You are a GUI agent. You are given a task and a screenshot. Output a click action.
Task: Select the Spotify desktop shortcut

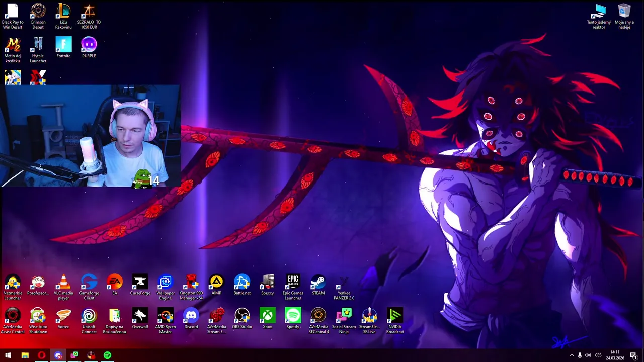pyautogui.click(x=293, y=318)
